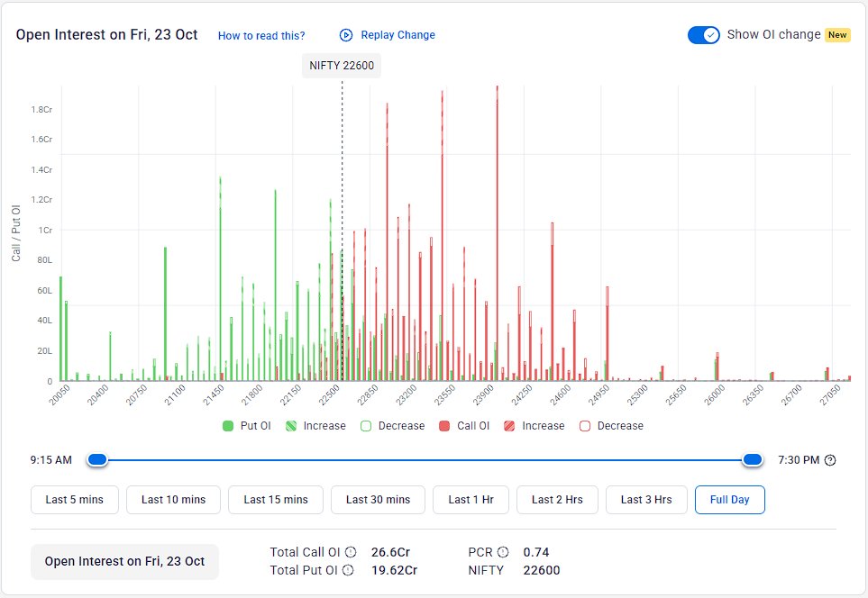Click the NIFTY 22600 chart marker label

pos(342,66)
